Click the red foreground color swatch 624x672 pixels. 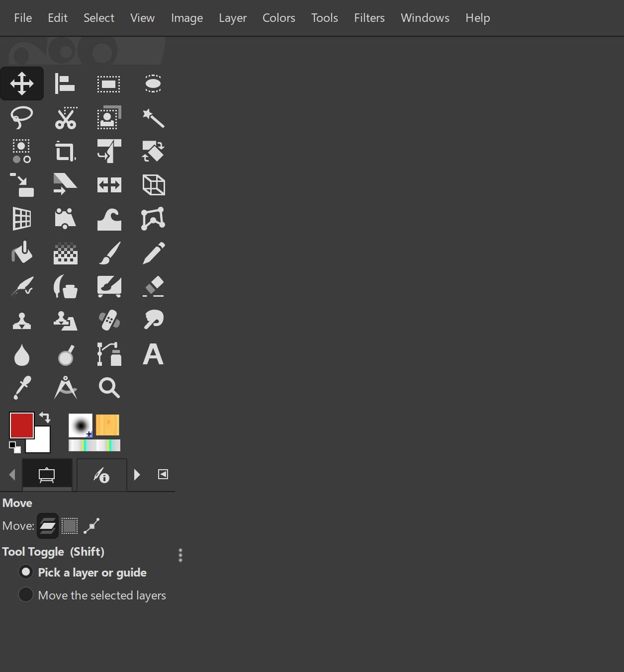coord(21,425)
